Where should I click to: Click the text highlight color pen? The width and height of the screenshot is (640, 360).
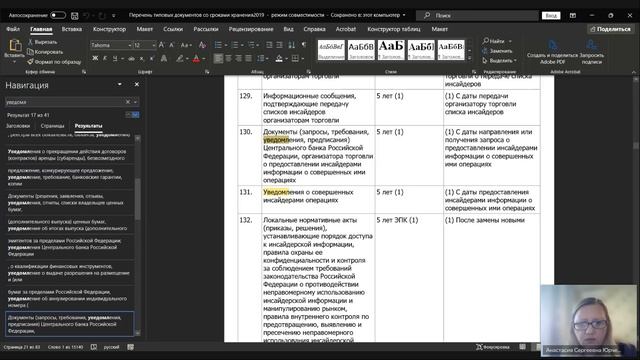pyautogui.click(x=180, y=59)
